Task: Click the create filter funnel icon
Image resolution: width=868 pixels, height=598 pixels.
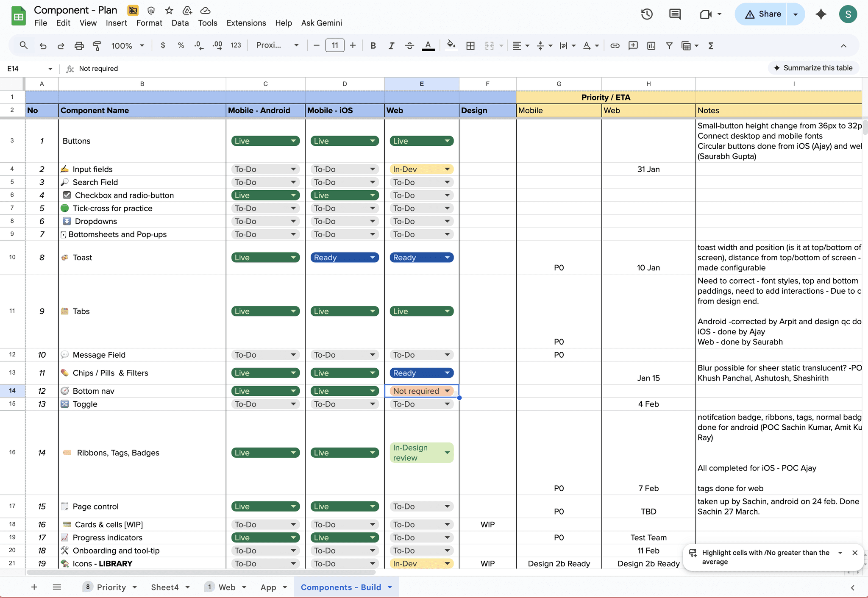Action: coord(669,46)
